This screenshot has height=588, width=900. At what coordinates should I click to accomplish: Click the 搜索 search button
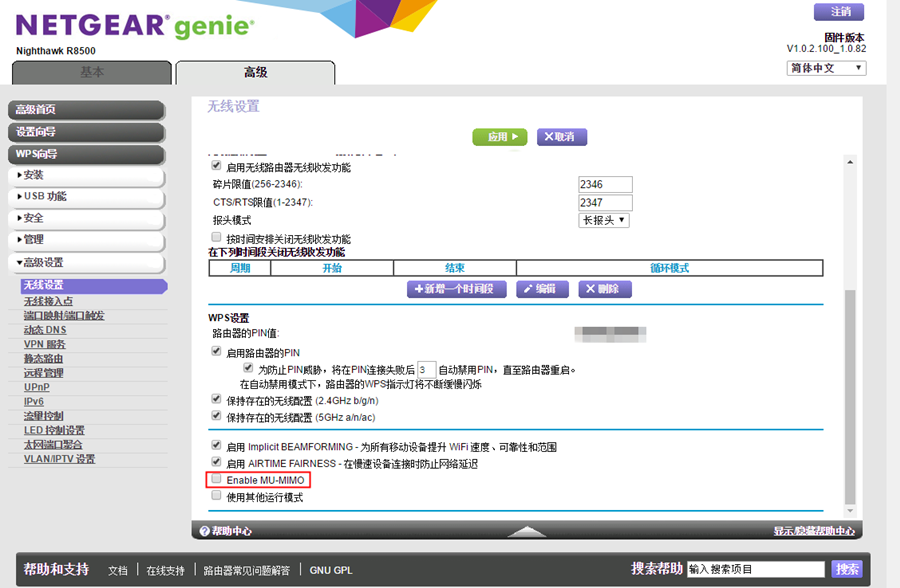click(x=846, y=569)
